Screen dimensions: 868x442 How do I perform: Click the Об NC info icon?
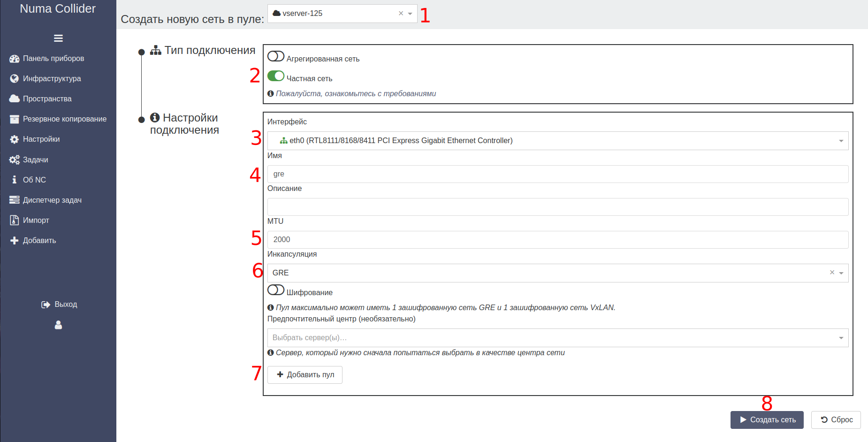point(15,180)
